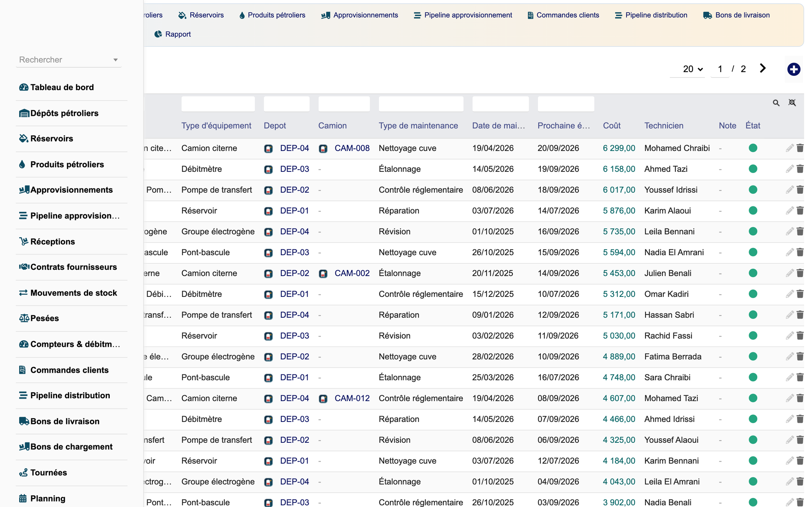Screen dimensions: 812x507
Task: Click the search magnifier icon above table
Action: coord(776,103)
